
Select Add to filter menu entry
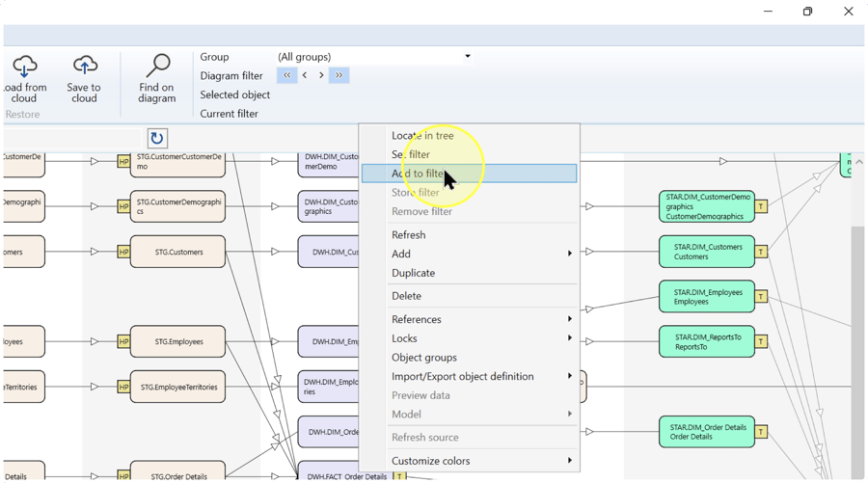pyautogui.click(x=469, y=174)
